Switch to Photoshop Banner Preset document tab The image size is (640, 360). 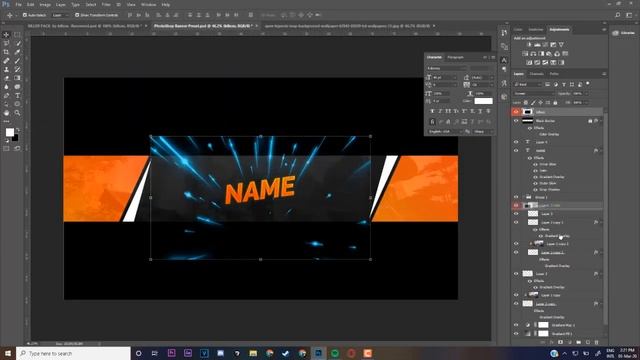tap(204, 26)
